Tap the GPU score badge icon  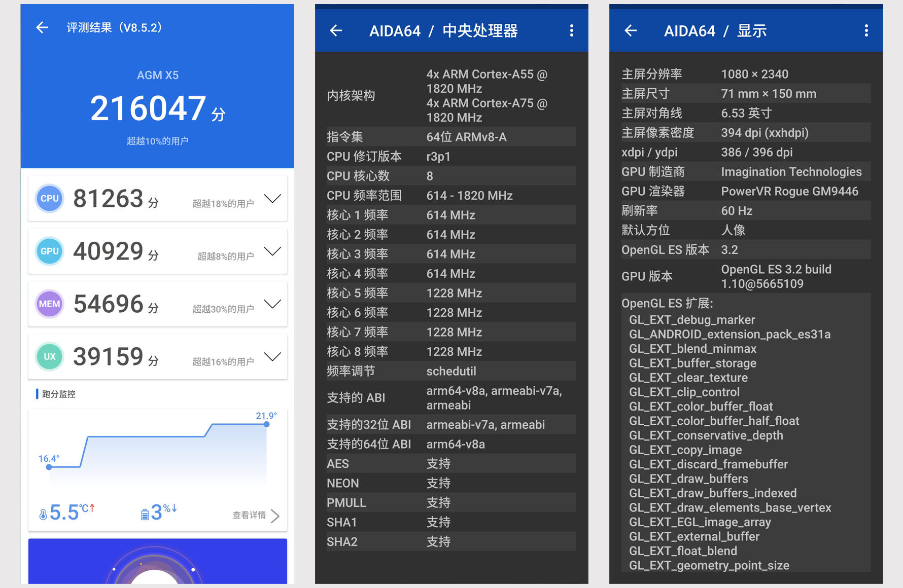[50, 251]
